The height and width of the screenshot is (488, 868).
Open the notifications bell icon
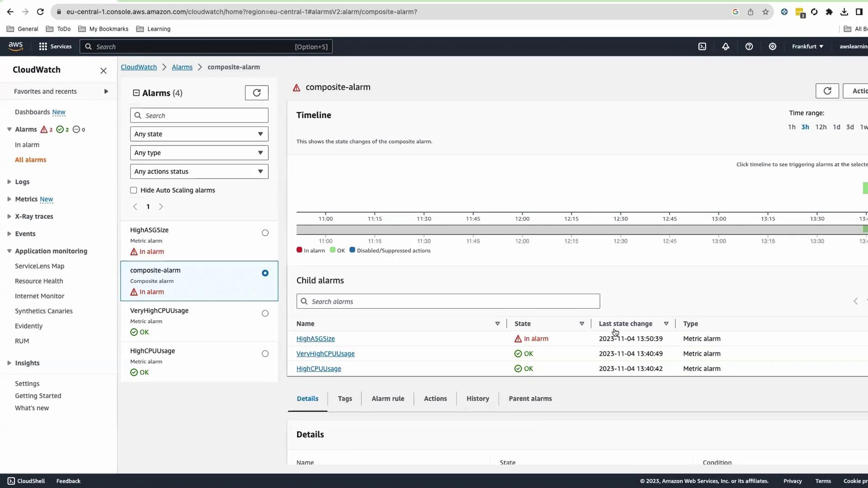pyautogui.click(x=726, y=47)
